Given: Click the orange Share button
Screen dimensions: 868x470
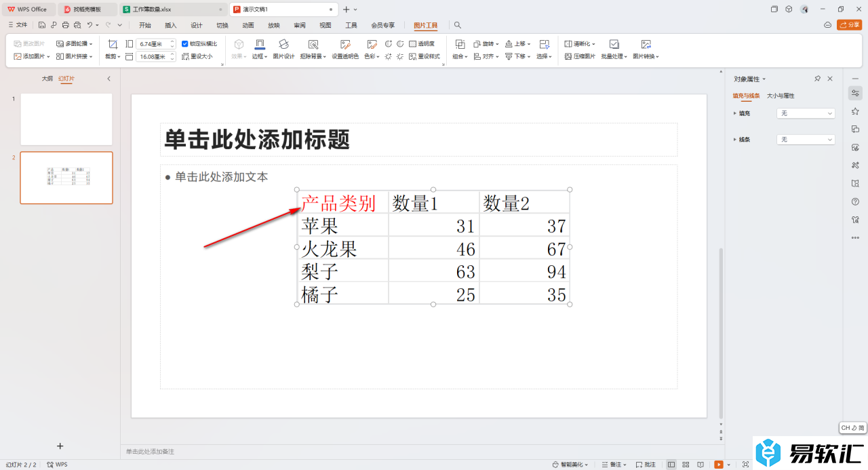Looking at the screenshot, I should coord(850,25).
